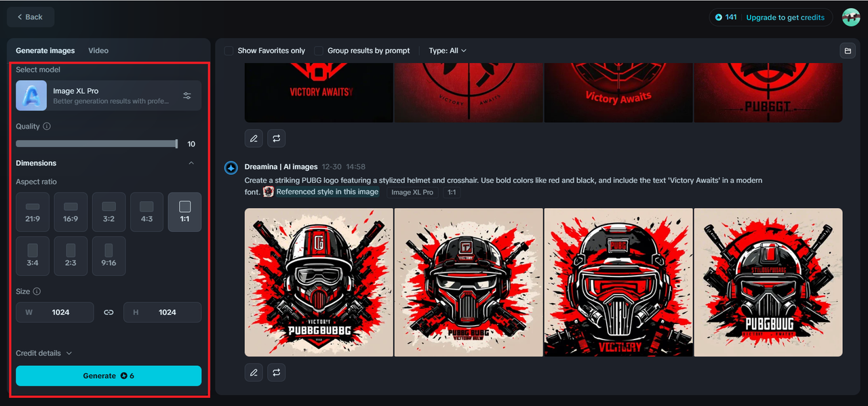This screenshot has width=868, height=406.
Task: Switch to the Video tab
Action: (x=98, y=50)
